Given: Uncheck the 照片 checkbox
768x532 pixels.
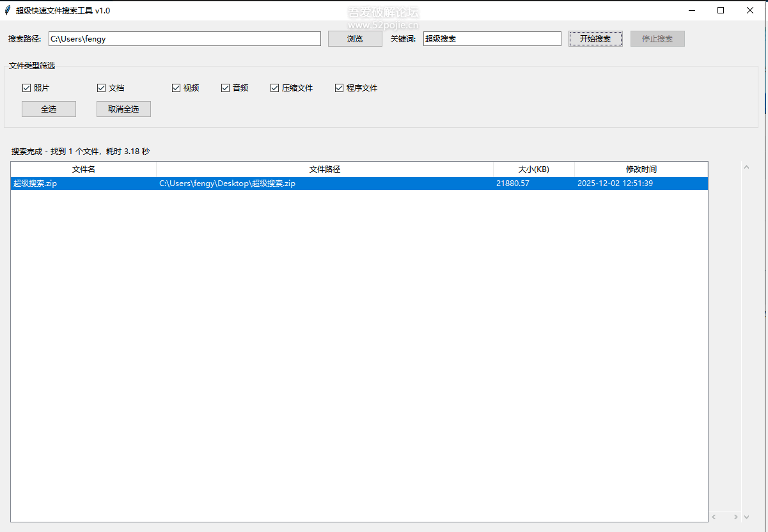Looking at the screenshot, I should pyautogui.click(x=27, y=88).
